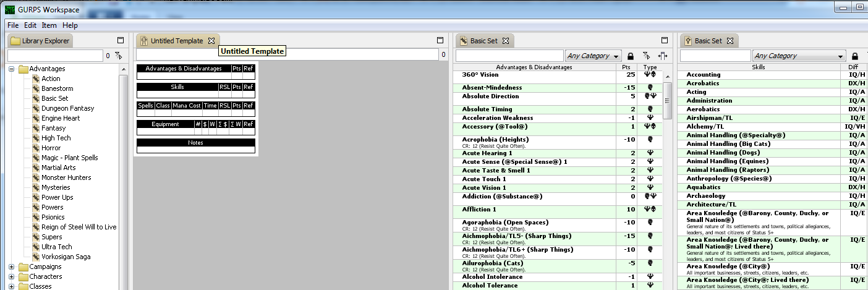Screen dimensions: 868x290
Task: Close the Skills Basic Set tab
Action: [x=730, y=41]
